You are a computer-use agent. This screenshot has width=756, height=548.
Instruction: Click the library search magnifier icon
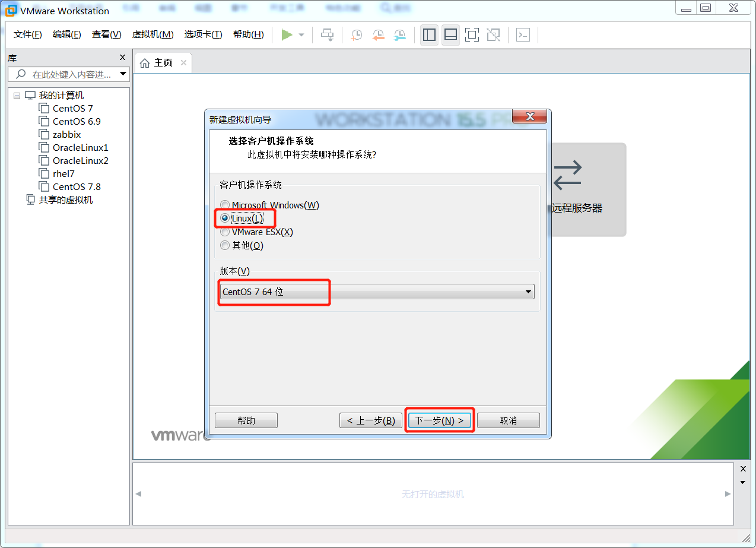(x=21, y=74)
